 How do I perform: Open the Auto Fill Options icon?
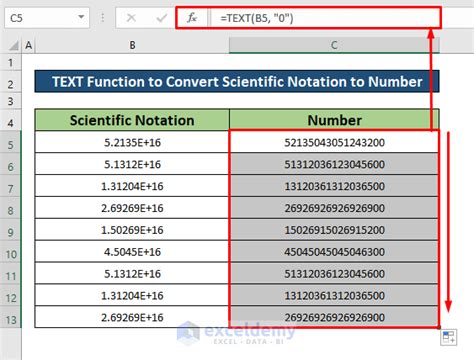448,337
